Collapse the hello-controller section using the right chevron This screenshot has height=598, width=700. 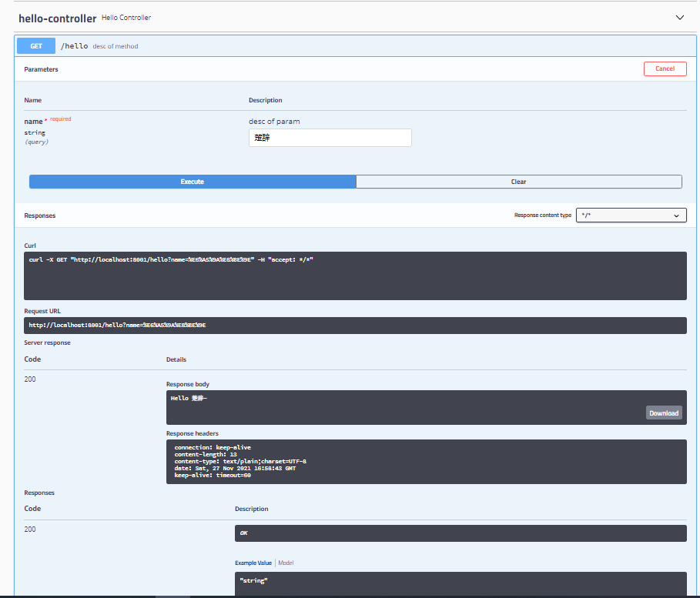(679, 16)
